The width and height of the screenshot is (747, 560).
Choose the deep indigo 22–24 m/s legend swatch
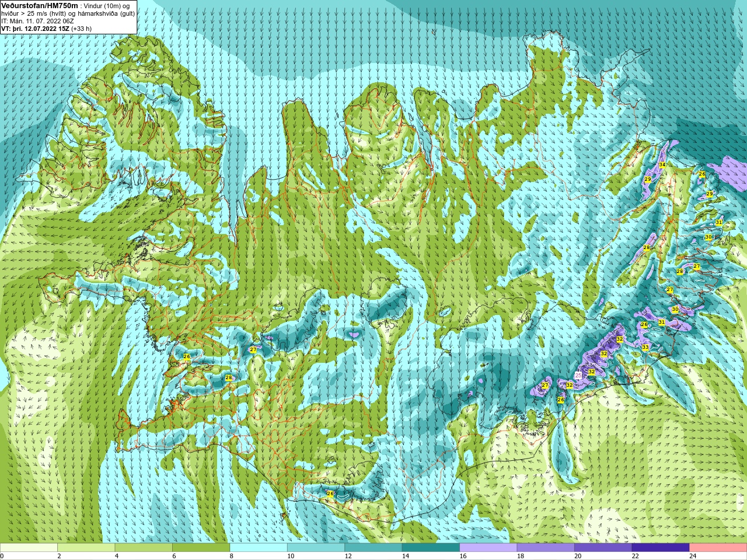pos(661,548)
